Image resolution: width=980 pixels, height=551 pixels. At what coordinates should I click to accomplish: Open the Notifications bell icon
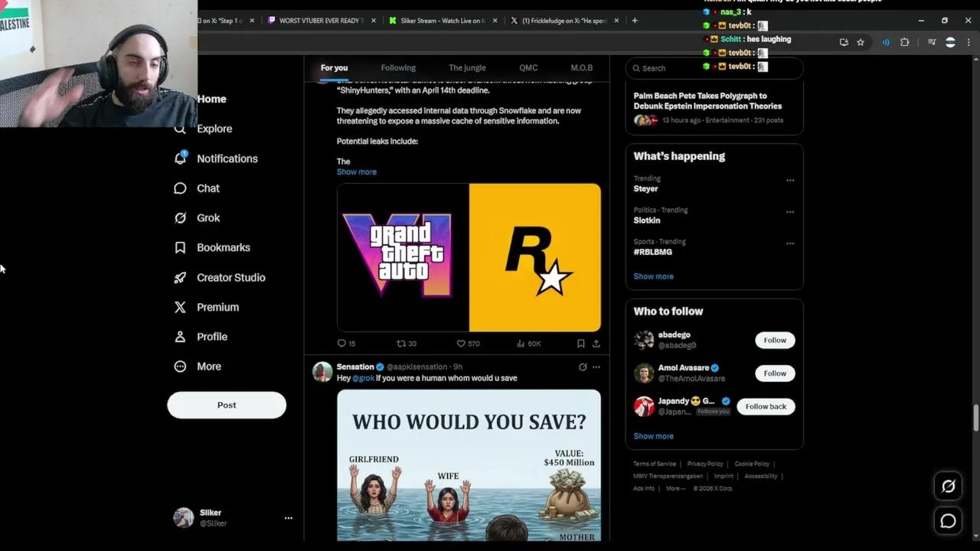(x=181, y=158)
